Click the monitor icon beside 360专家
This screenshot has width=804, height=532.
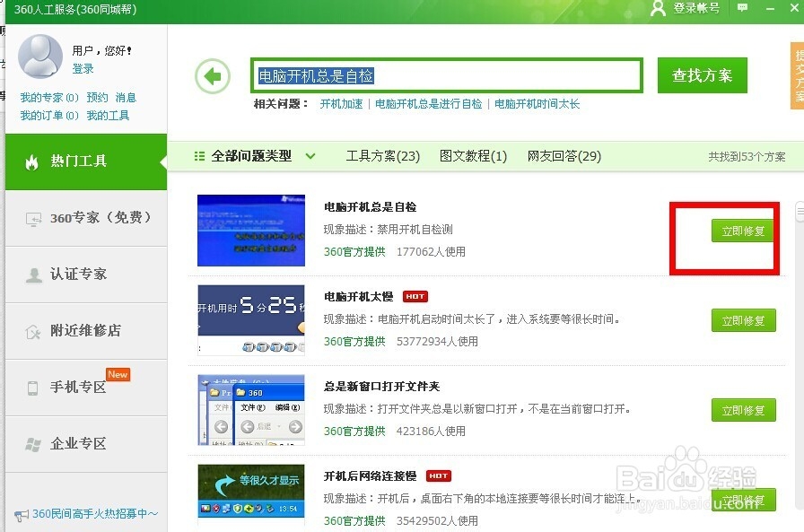click(33, 220)
